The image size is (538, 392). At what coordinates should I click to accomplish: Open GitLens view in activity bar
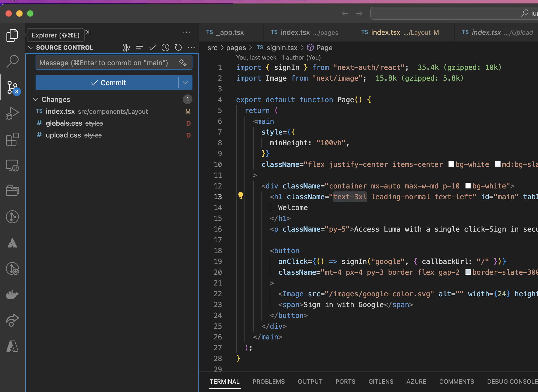point(12,217)
